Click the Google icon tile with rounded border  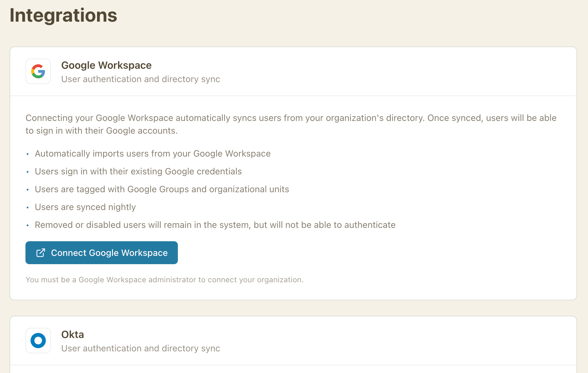tap(38, 71)
